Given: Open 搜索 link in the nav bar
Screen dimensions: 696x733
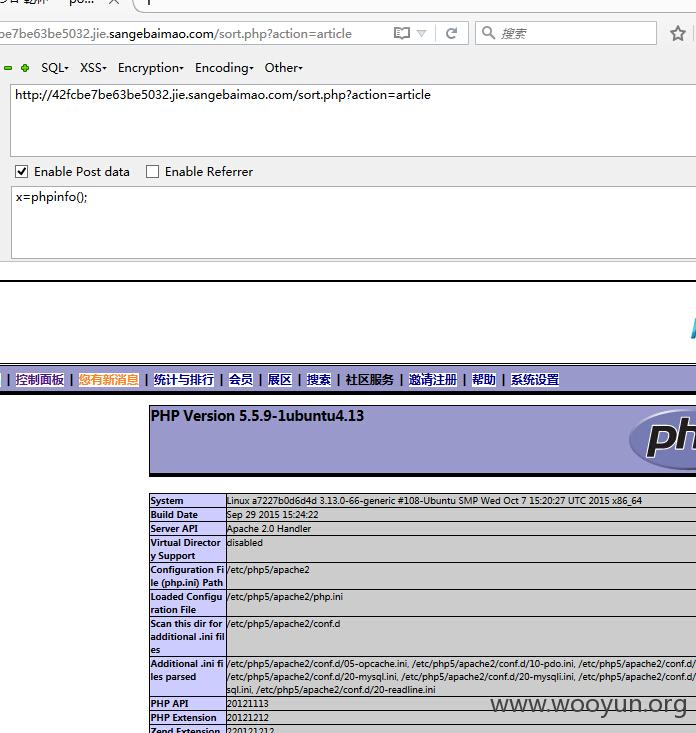Looking at the screenshot, I should pos(318,380).
